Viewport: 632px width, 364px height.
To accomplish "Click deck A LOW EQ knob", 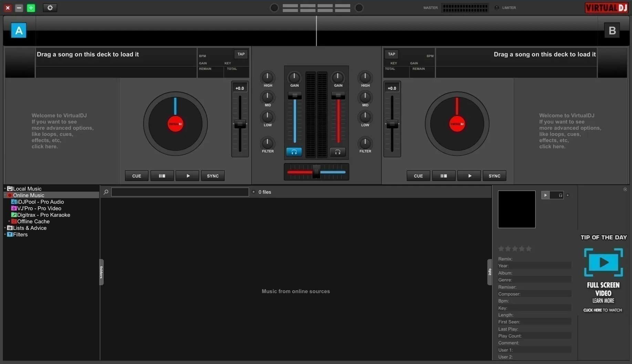I will click(x=268, y=117).
